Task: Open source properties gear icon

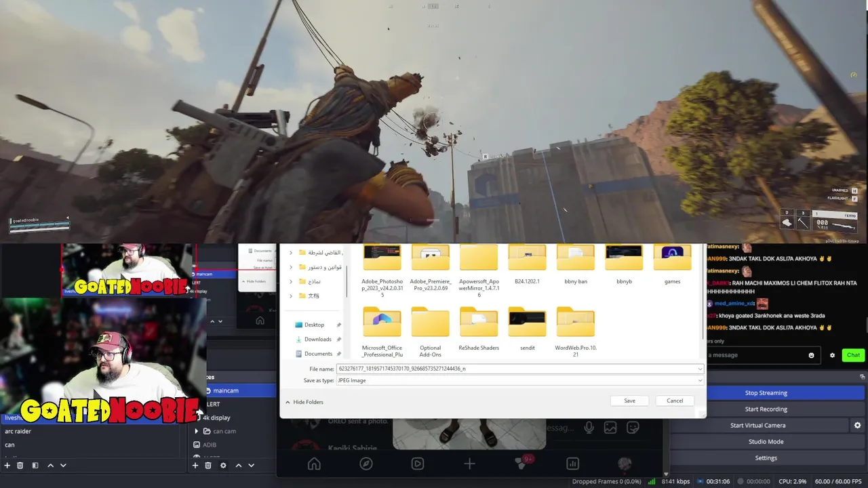Action: click(223, 466)
